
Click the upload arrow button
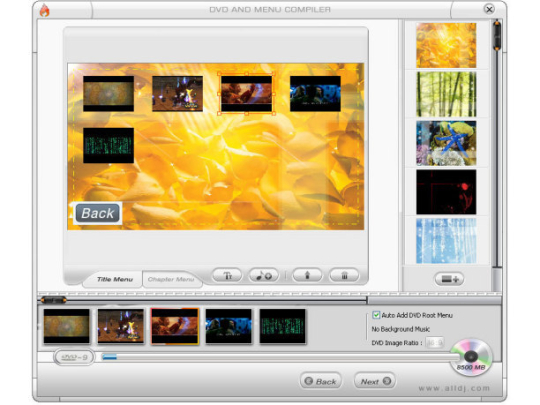(307, 276)
